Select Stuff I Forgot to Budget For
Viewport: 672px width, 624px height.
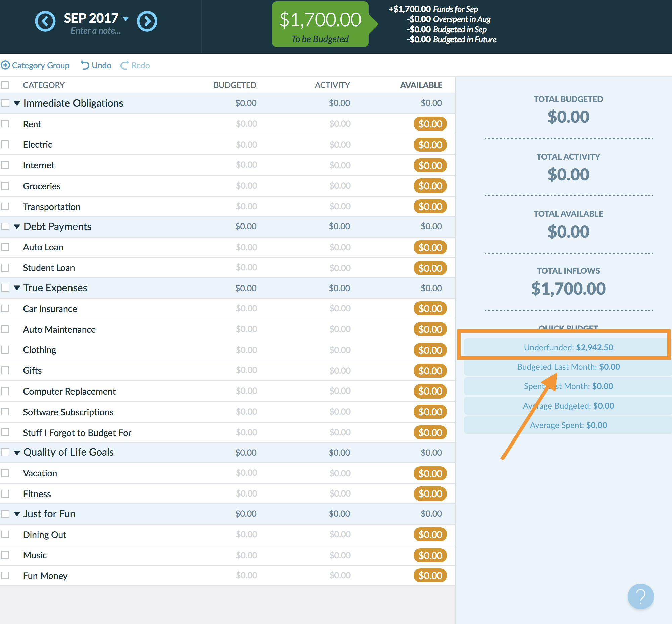[228, 432]
